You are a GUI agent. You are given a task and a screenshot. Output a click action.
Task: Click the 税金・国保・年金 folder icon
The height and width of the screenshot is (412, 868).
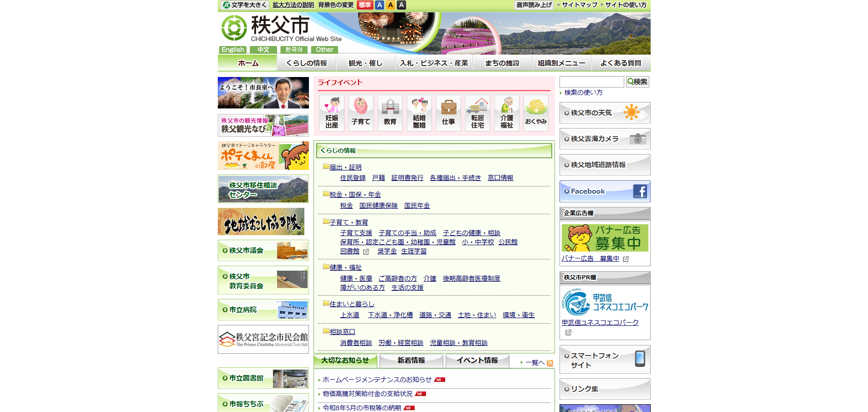[x=326, y=194]
